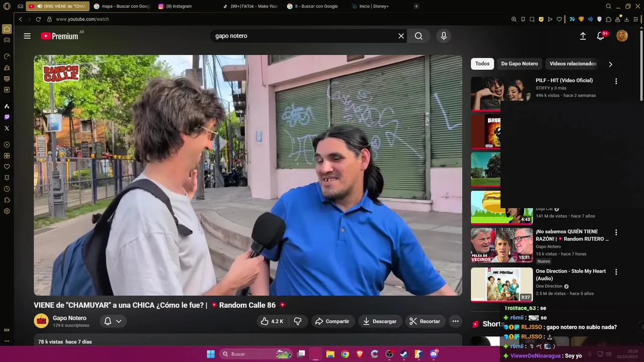The image size is (644, 362).
Task: Expand the subscription notification bell dropdown
Action: click(113, 321)
